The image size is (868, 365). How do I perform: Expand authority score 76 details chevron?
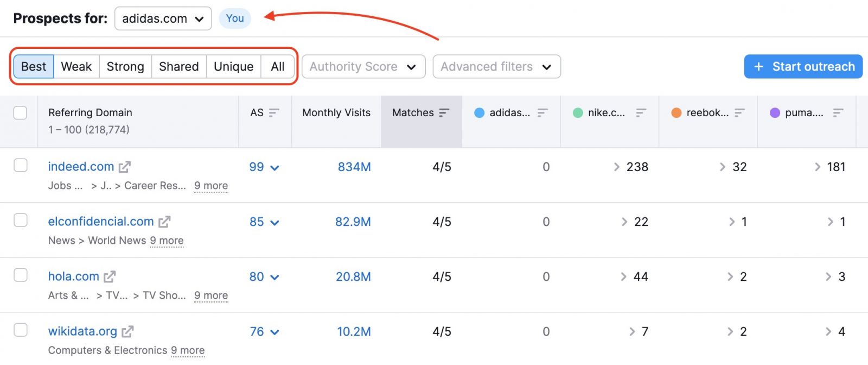pos(275,332)
